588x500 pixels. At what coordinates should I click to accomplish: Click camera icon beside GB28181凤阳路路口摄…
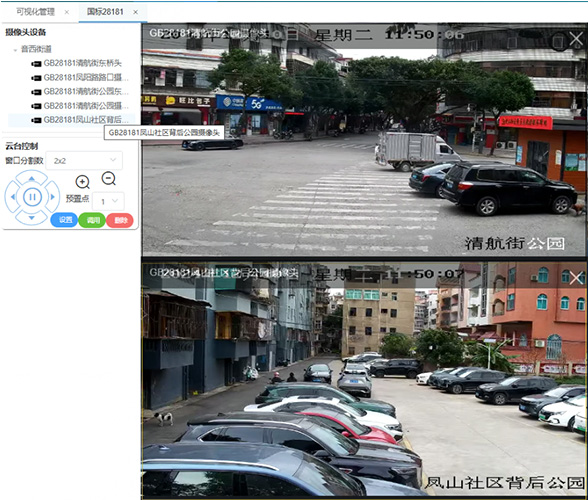click(x=36, y=78)
